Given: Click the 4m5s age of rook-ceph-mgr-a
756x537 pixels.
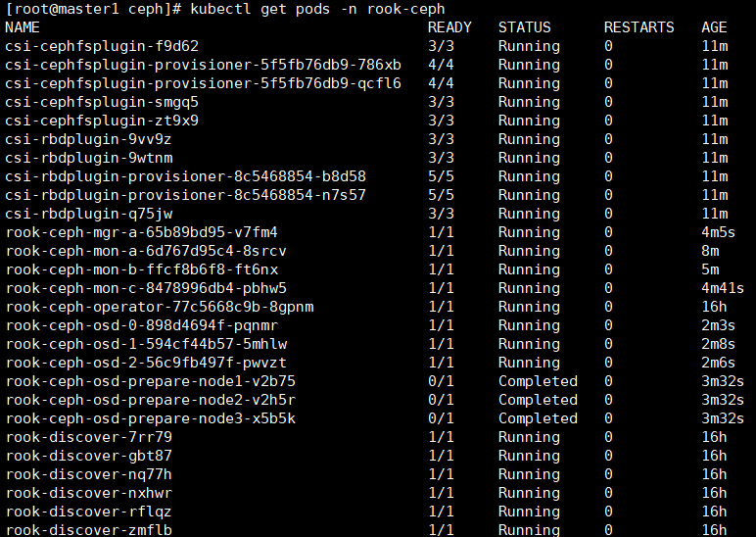Looking at the screenshot, I should 718,232.
